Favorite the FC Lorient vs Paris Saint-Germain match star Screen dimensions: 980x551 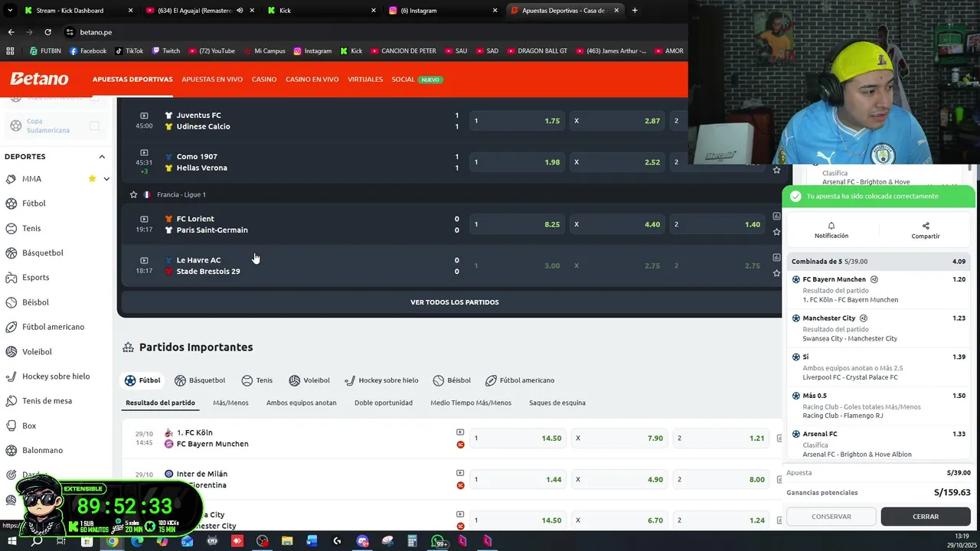(776, 232)
